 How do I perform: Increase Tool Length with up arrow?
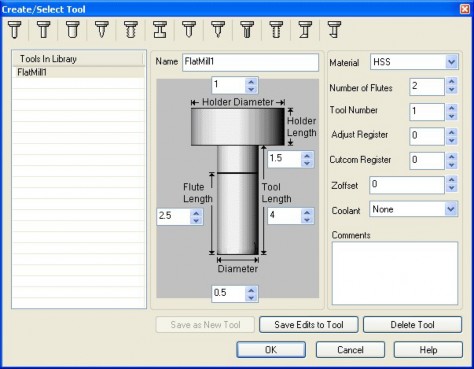click(x=307, y=212)
